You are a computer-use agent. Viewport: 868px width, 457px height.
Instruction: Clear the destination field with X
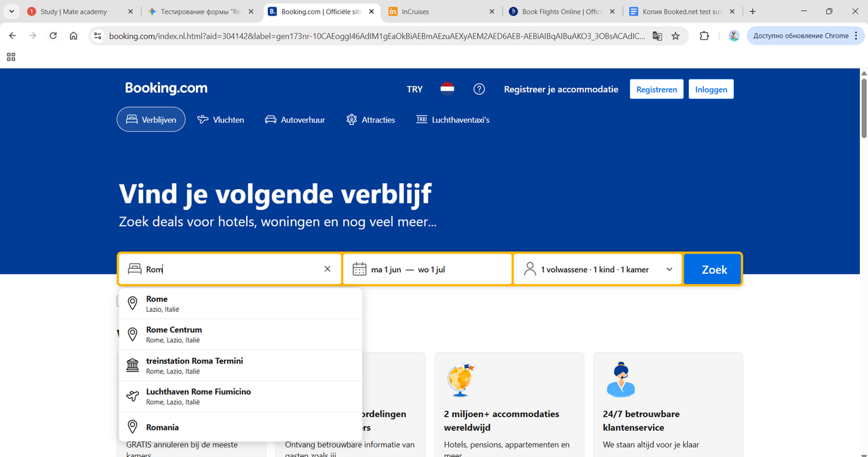[328, 269]
